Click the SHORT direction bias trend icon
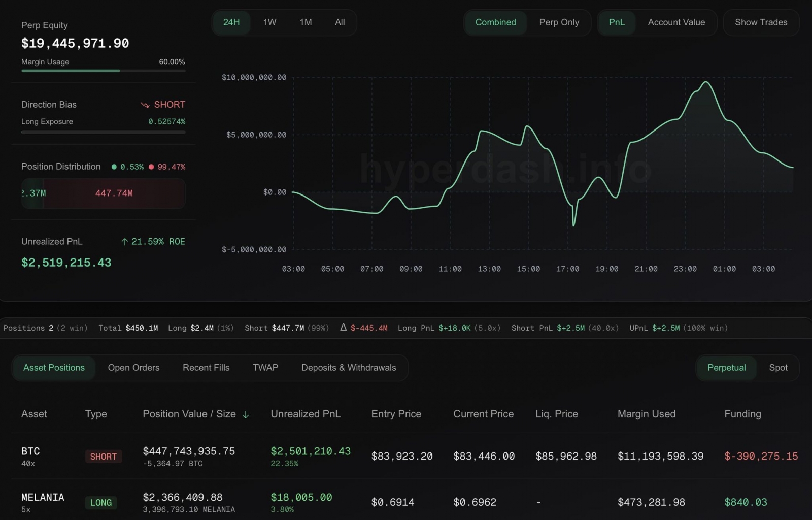Image resolution: width=812 pixels, height=520 pixels. (145, 105)
